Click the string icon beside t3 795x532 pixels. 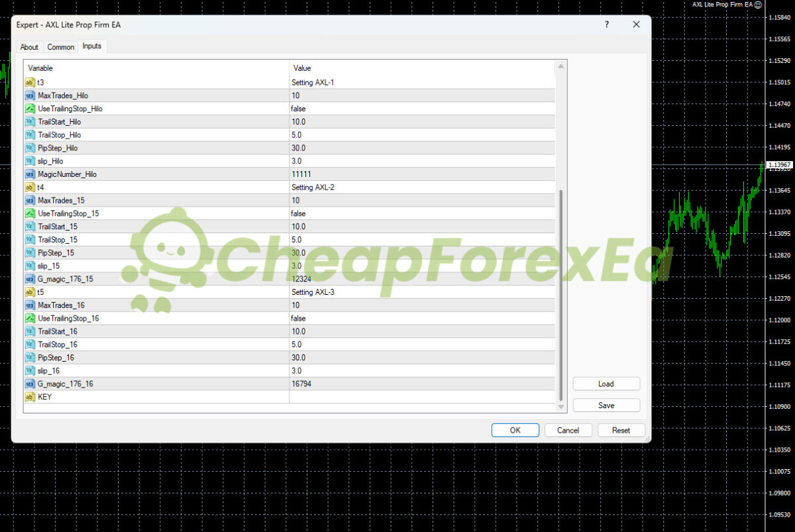pyautogui.click(x=30, y=82)
